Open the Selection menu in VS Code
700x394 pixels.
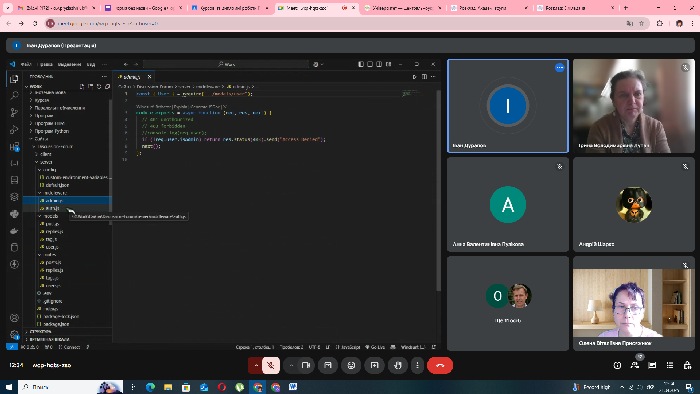pos(70,64)
